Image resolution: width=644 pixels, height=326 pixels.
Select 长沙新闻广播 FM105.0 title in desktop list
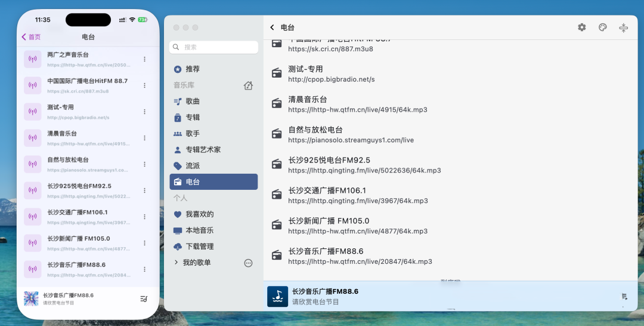329,221
